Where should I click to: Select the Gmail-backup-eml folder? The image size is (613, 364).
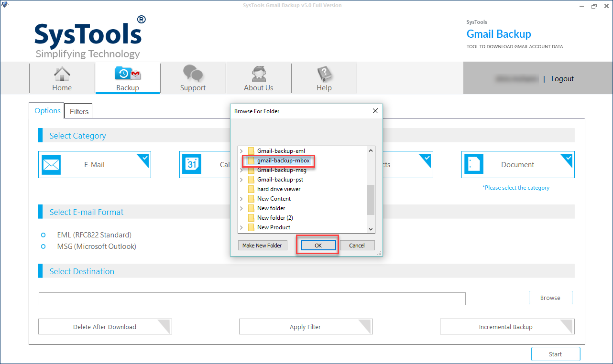coord(281,151)
